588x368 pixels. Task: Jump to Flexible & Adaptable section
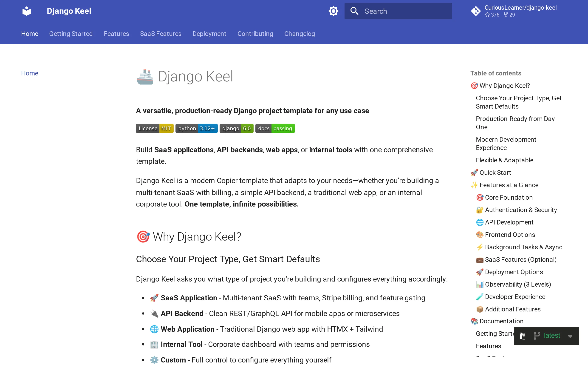pos(504,160)
